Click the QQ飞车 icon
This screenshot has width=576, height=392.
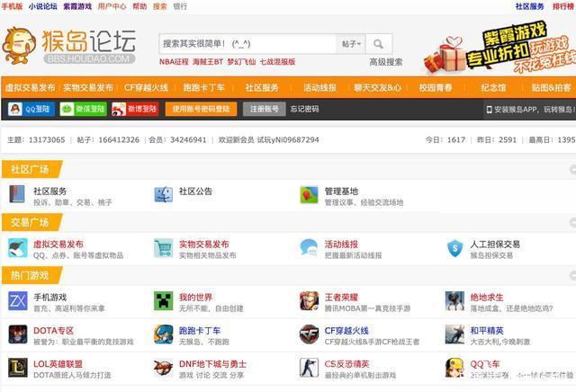(454, 368)
